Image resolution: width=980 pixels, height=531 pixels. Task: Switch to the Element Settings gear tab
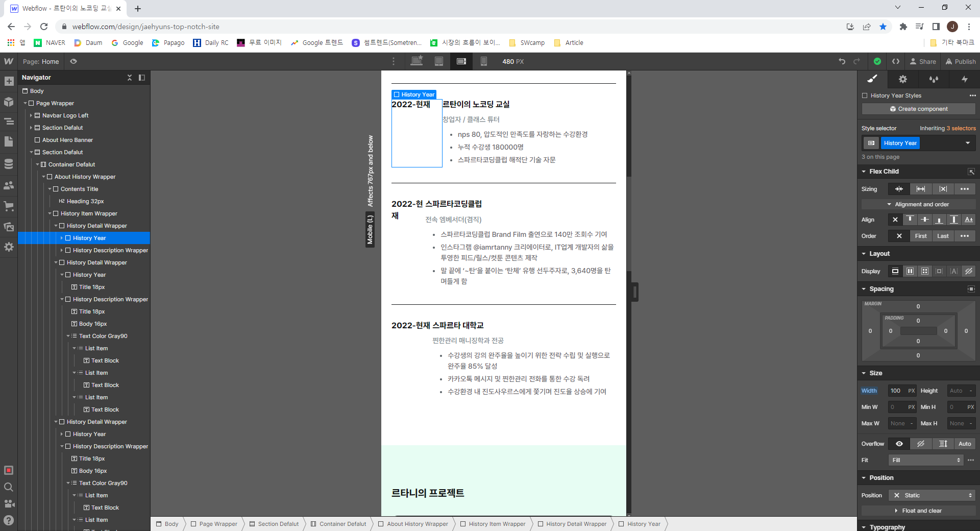(903, 79)
